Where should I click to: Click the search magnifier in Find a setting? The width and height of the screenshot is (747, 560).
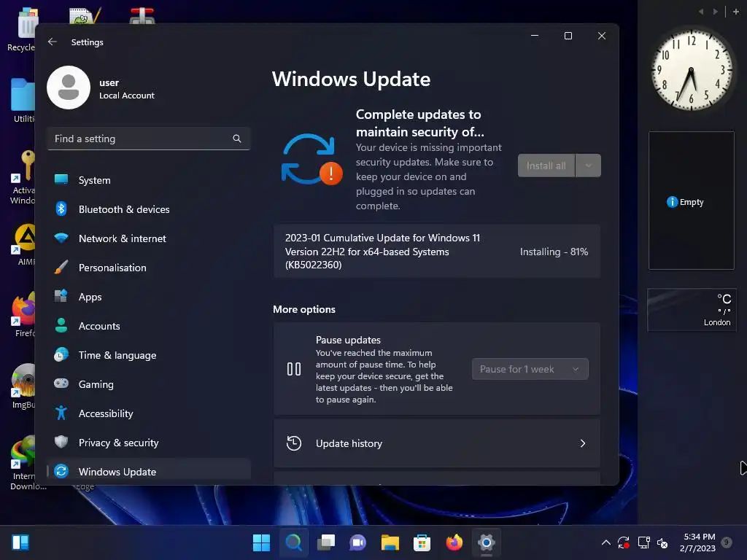[x=237, y=139]
